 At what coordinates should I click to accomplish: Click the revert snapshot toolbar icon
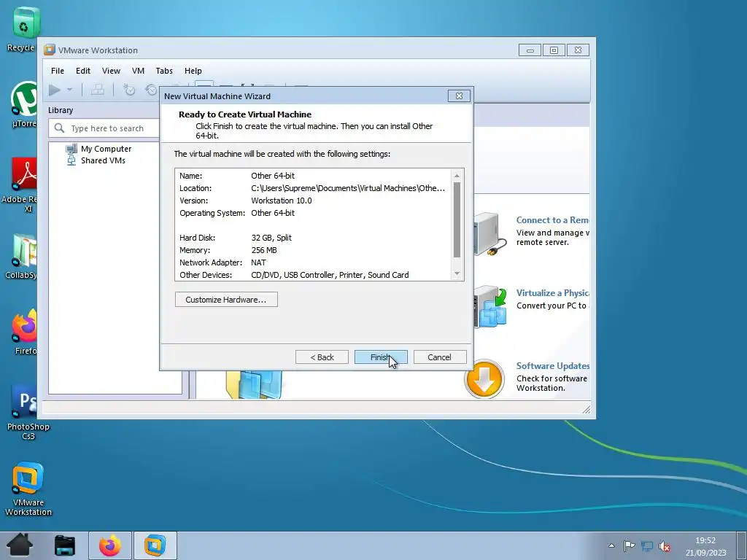coord(151,90)
